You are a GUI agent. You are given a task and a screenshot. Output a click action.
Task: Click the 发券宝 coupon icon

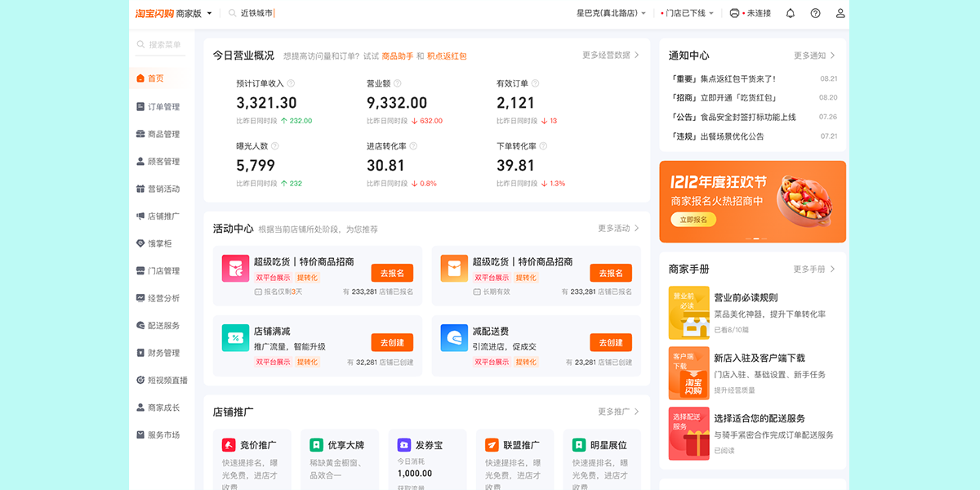click(x=403, y=445)
